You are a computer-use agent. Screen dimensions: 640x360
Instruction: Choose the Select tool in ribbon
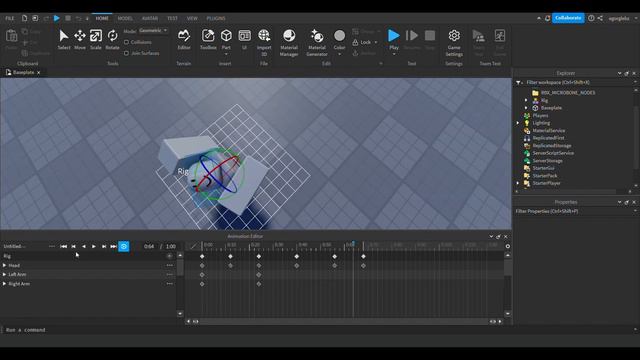(64, 40)
